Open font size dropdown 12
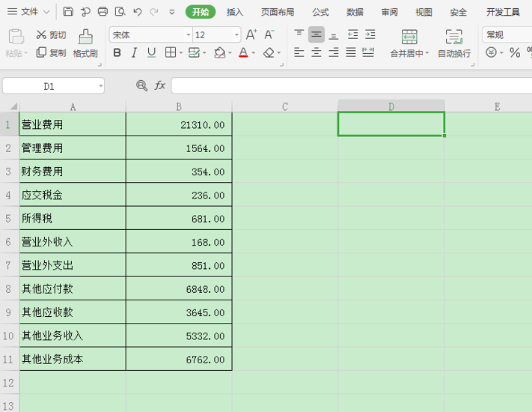Viewport: 532px width, 412px height. pyautogui.click(x=236, y=34)
